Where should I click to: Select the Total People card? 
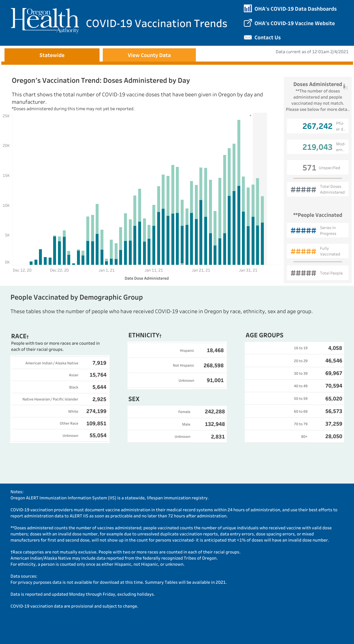pyautogui.click(x=317, y=273)
